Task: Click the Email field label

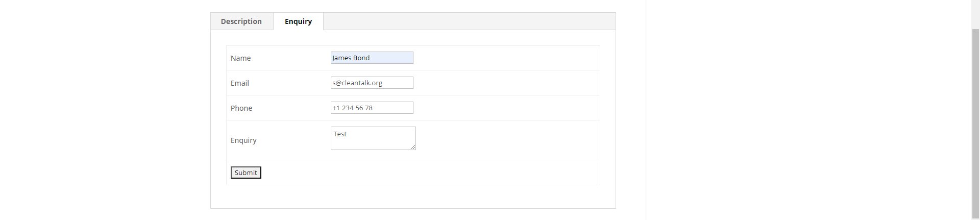Action: coord(239,83)
